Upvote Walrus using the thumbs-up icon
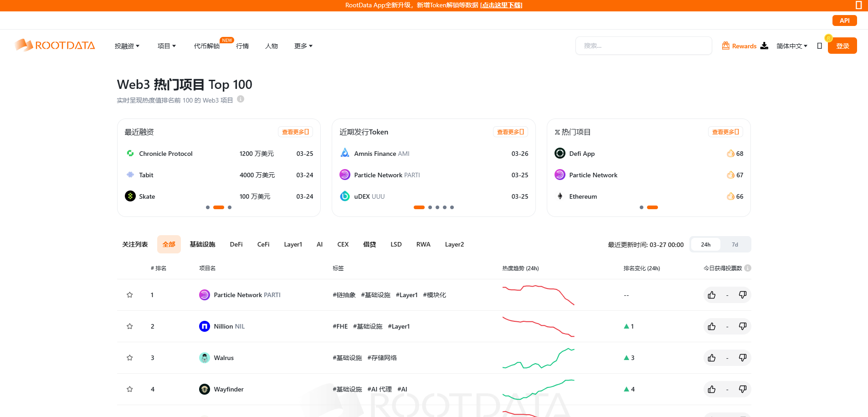The image size is (868, 417). pyautogui.click(x=711, y=358)
